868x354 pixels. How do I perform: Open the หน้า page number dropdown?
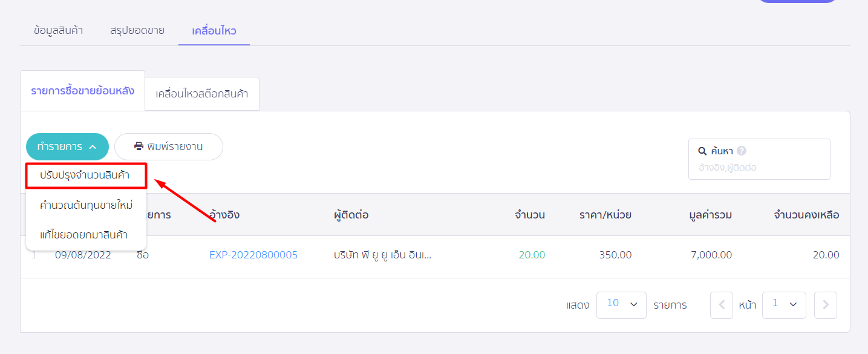coord(784,304)
